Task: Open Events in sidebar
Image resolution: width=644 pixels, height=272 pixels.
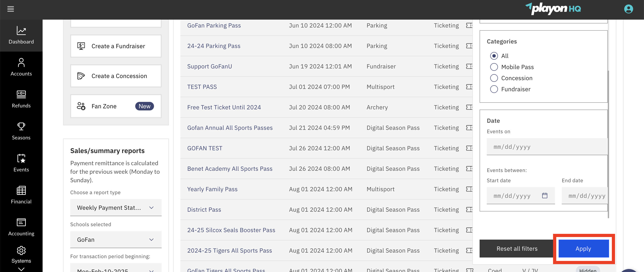Action: tap(21, 163)
